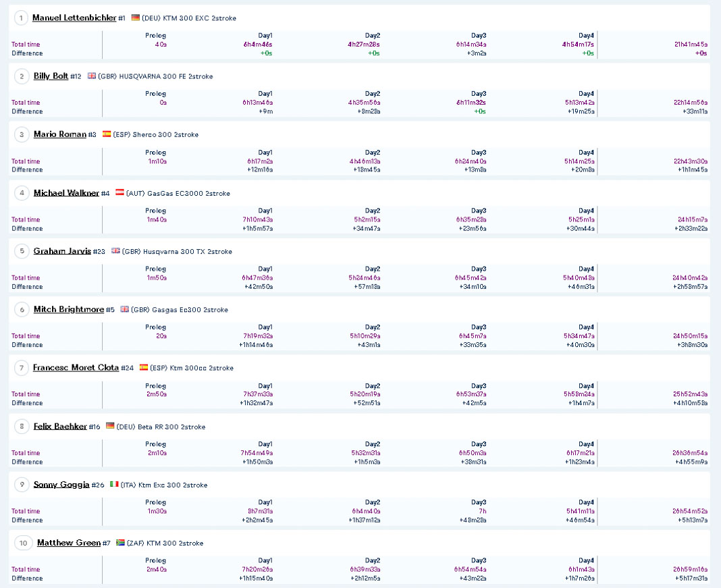The width and height of the screenshot is (721, 588).
Task: Click the South African flag beside Matthew Green
Action: 120,543
